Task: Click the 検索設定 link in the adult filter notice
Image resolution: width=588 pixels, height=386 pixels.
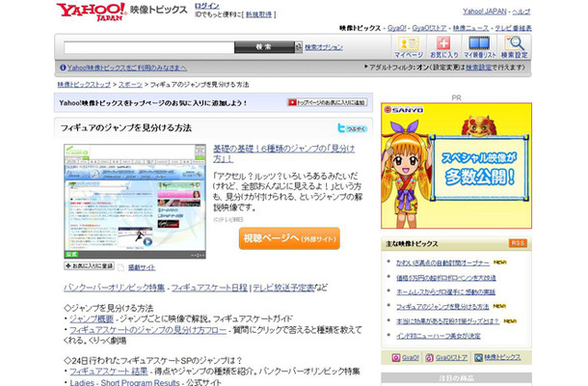Action: pyautogui.click(x=478, y=68)
